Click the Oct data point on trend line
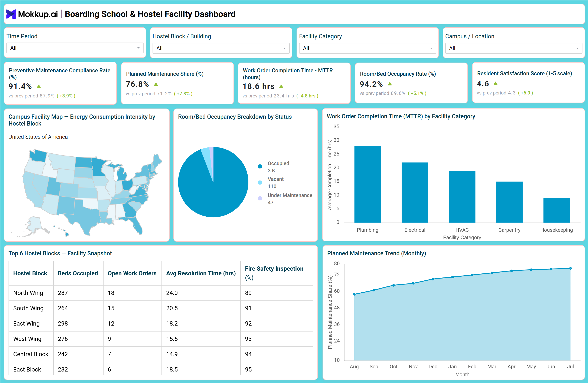 pyautogui.click(x=393, y=285)
